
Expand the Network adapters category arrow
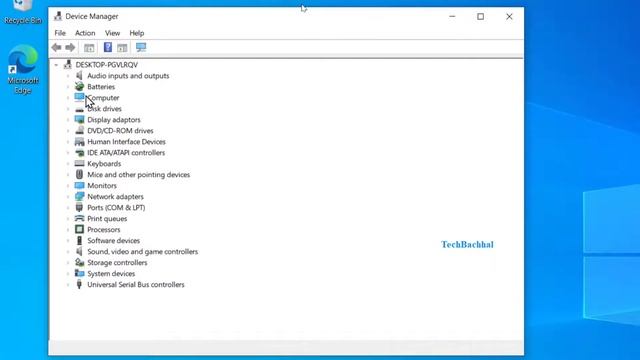pos(68,197)
